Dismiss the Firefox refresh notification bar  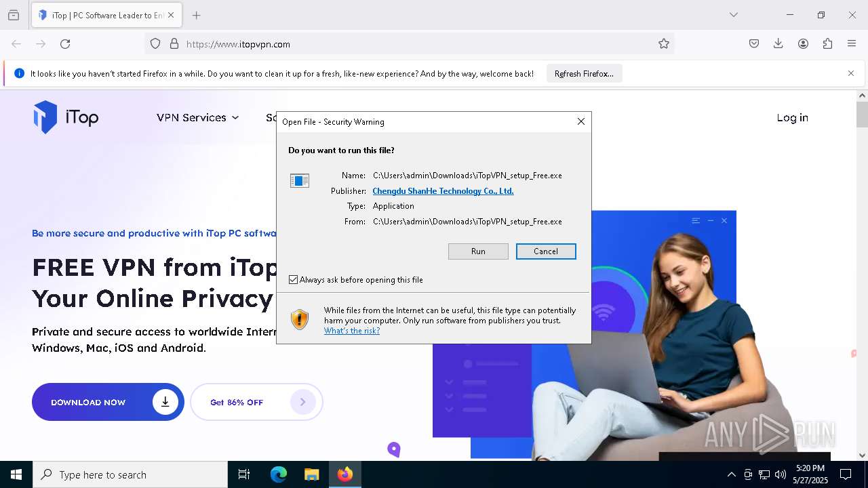[851, 73]
